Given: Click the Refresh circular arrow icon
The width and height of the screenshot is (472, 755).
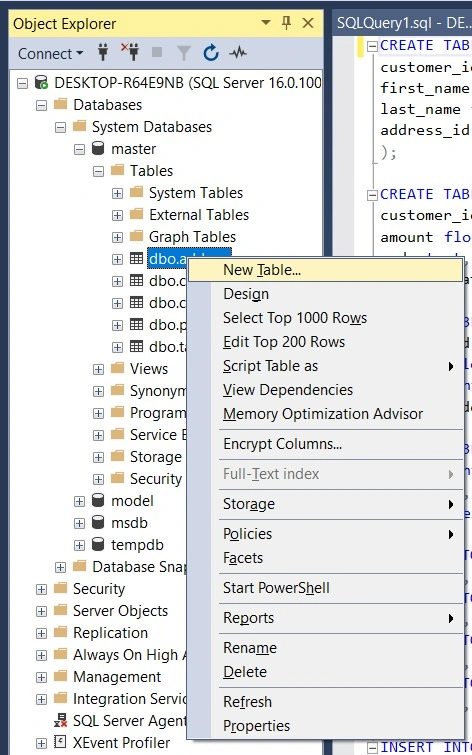Looking at the screenshot, I should 210,53.
